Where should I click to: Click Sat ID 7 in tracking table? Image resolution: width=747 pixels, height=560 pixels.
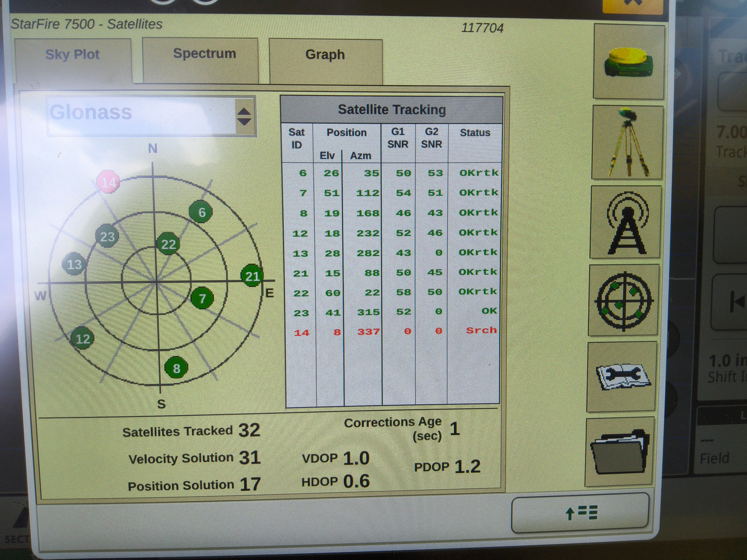pos(303,193)
